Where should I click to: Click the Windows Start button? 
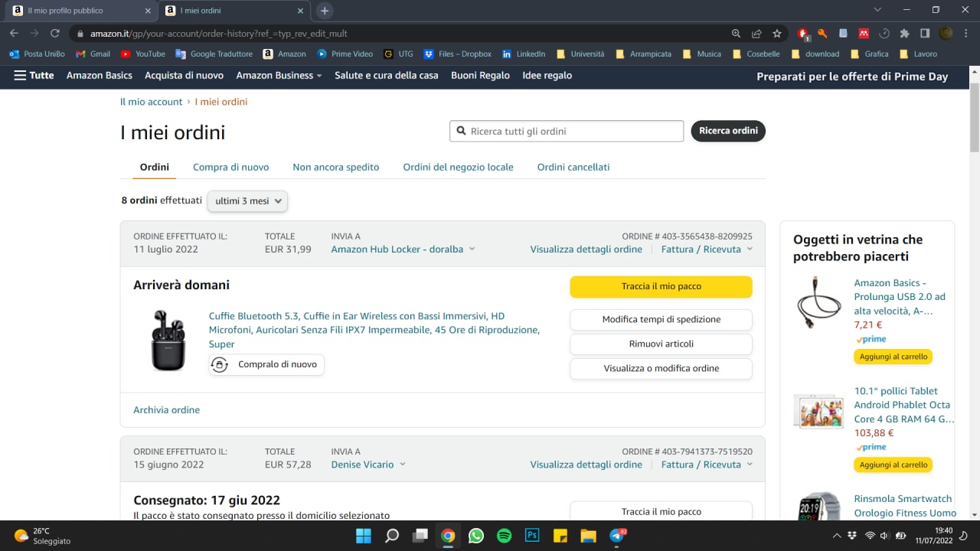click(364, 536)
